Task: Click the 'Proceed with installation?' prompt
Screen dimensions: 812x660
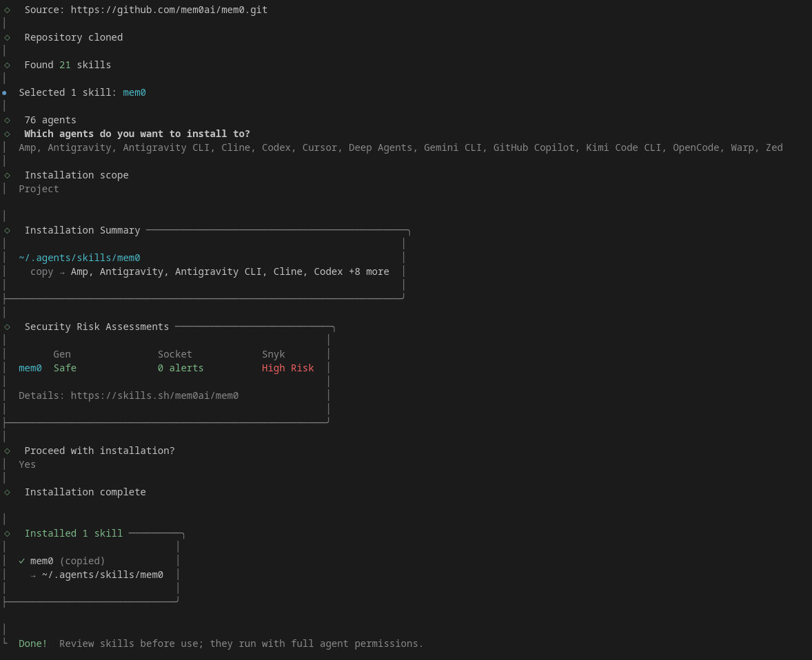Action: pos(99,451)
